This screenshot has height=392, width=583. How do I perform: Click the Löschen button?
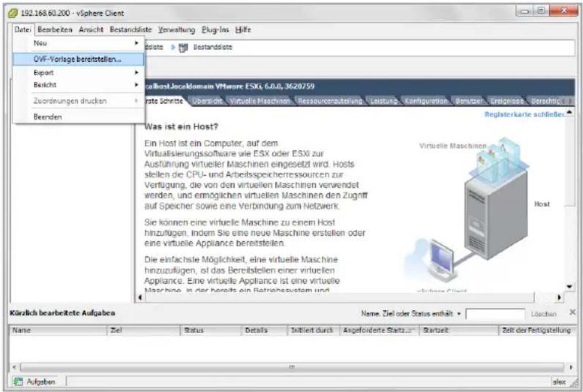point(543,314)
